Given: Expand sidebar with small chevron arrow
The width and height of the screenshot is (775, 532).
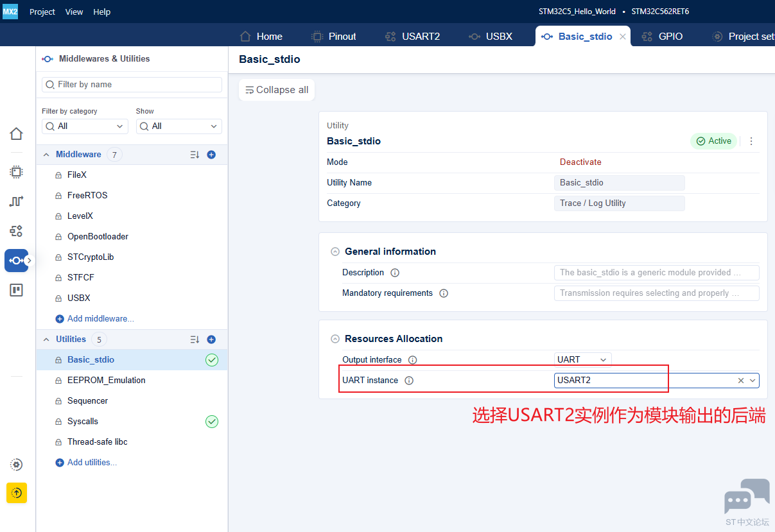Looking at the screenshot, I should [x=29, y=261].
